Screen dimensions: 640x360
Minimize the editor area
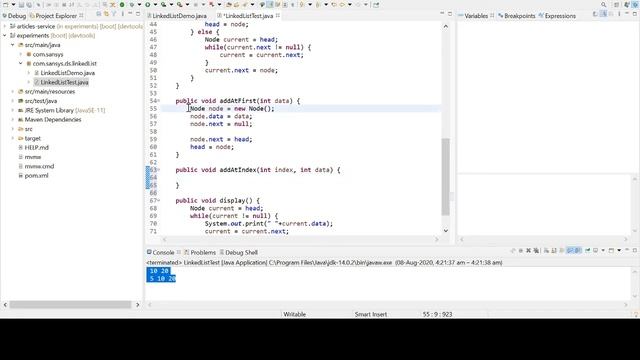442,13
